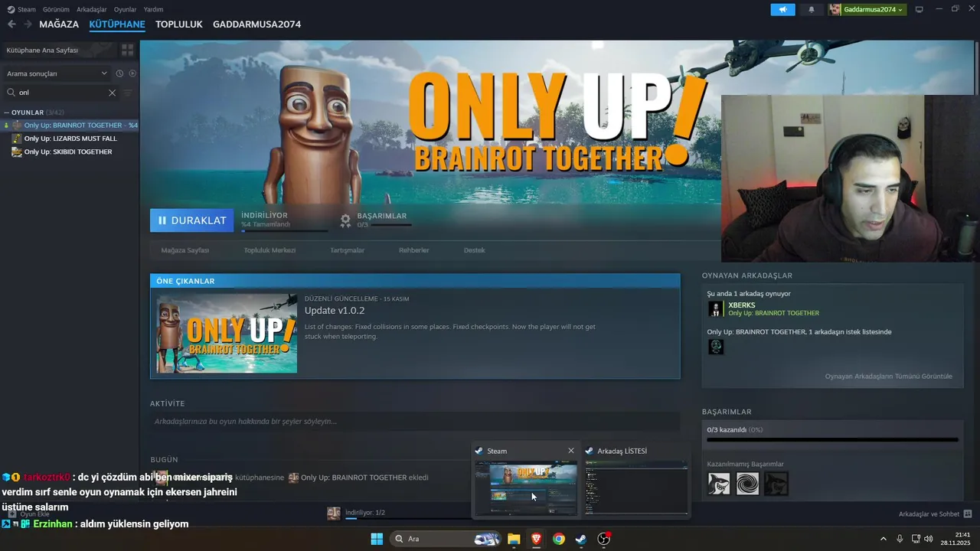
Task: Open Mağaza Sayfası link
Action: pyautogui.click(x=185, y=250)
